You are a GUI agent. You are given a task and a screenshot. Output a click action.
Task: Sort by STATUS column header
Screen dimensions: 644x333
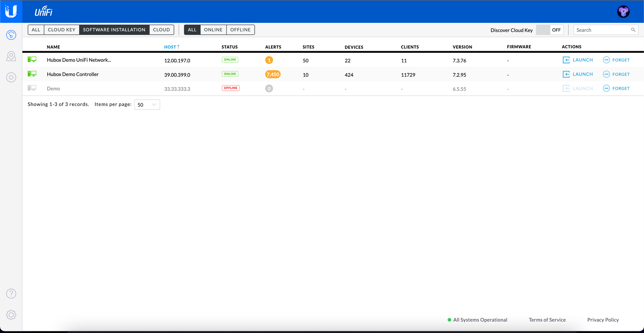tap(230, 47)
